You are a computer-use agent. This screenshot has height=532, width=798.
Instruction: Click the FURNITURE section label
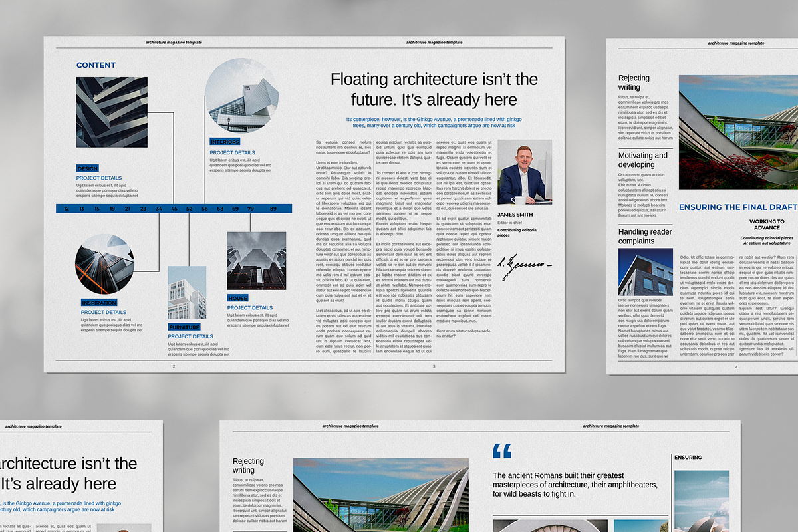point(183,327)
